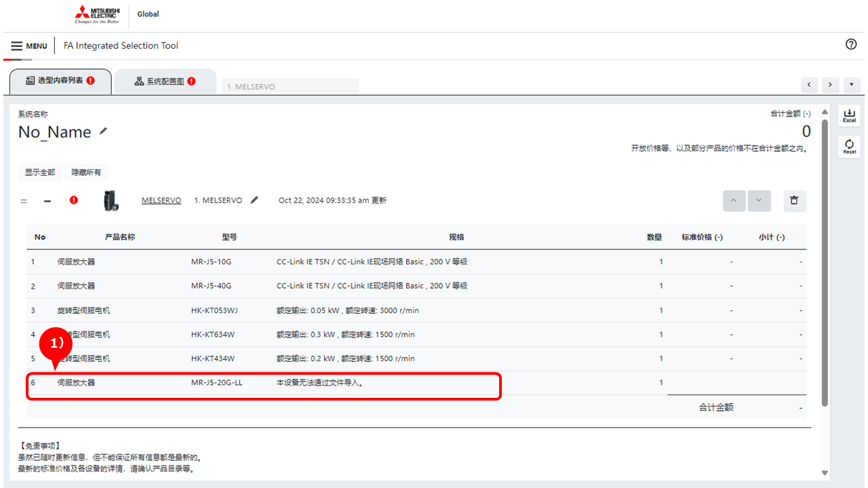The image size is (868, 488).
Task: Go to the previous tab arrow
Action: pos(809,85)
